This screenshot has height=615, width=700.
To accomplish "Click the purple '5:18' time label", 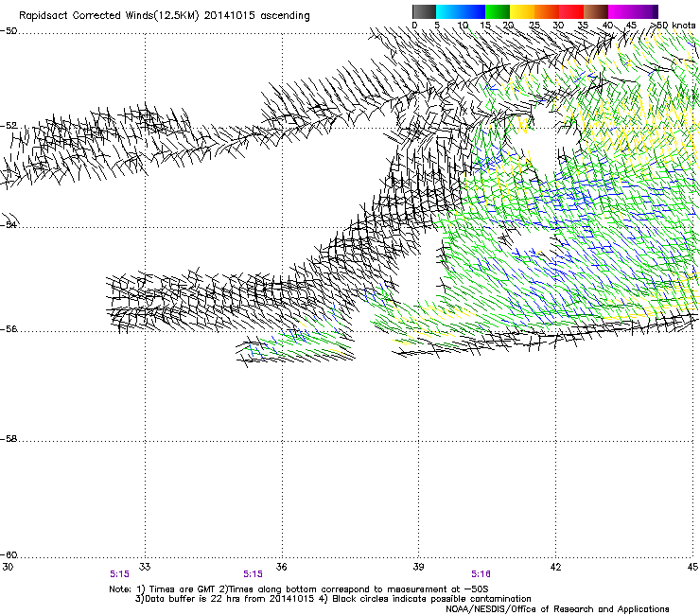I will click(481, 574).
